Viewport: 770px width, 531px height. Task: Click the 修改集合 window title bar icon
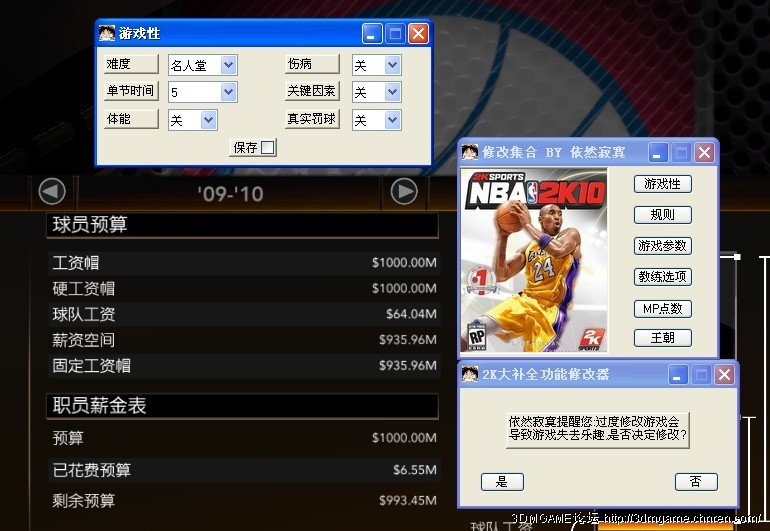[470, 153]
